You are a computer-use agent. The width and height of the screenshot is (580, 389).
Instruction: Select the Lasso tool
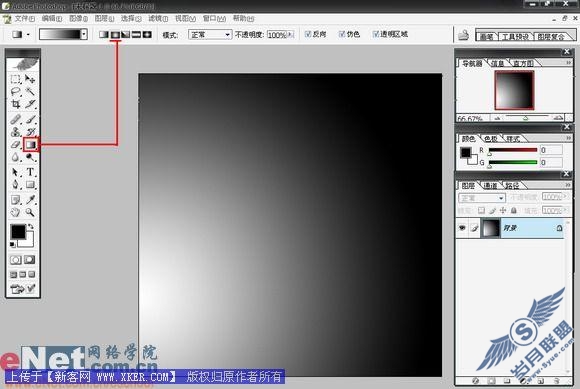point(15,91)
